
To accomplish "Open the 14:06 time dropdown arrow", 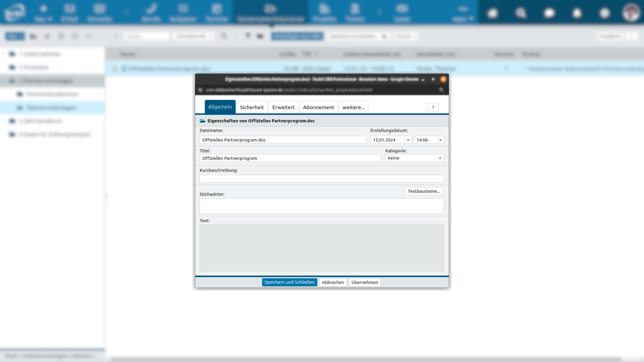I will click(440, 140).
